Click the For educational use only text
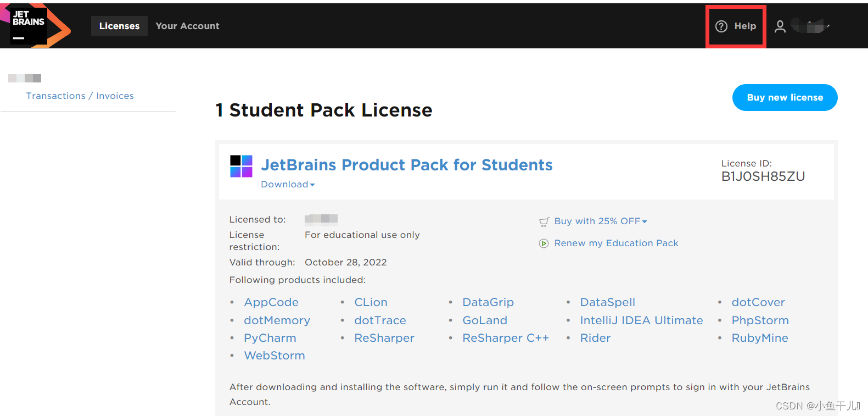This screenshot has width=868, height=416. (x=362, y=235)
